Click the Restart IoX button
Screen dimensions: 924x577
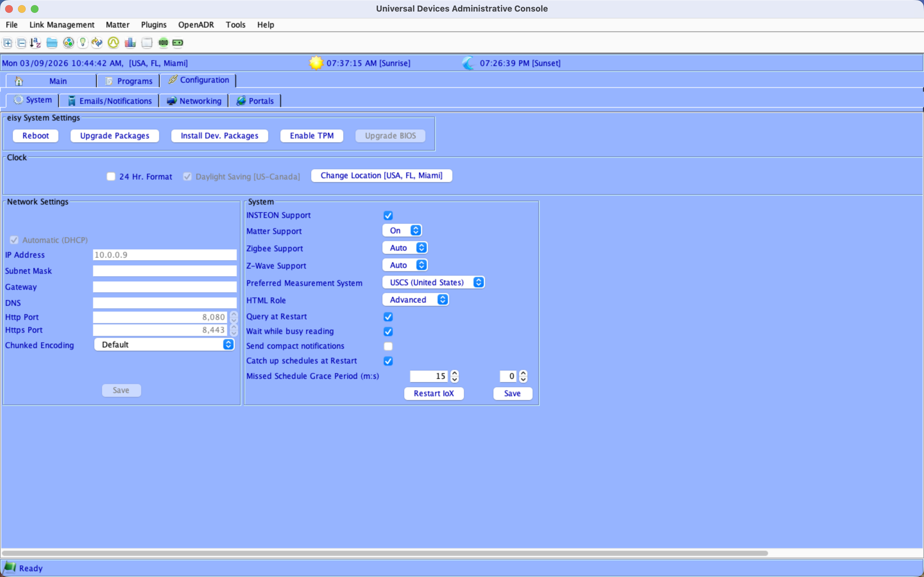pos(434,393)
